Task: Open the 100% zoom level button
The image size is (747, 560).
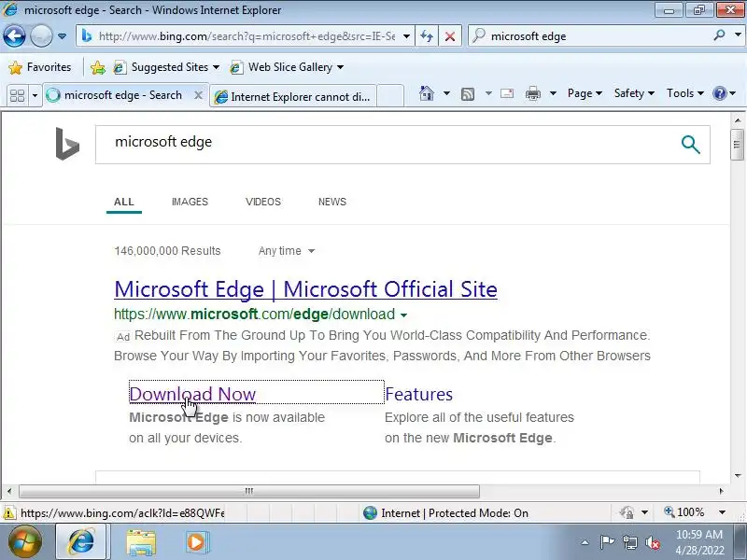Action: click(x=684, y=512)
